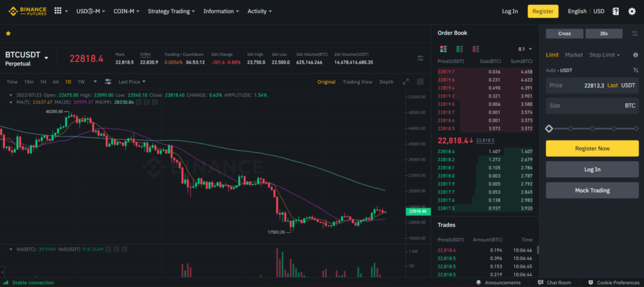
Task: Open the order book 0.1 precision dropdown
Action: [x=524, y=48]
